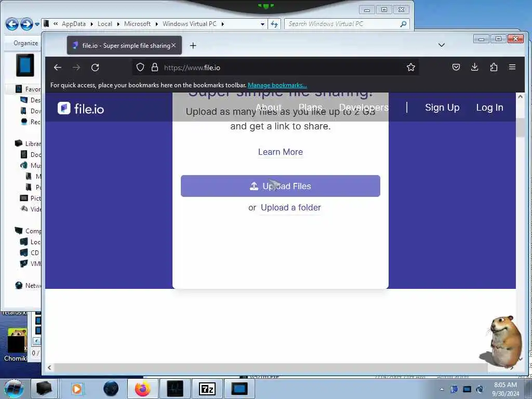Open a new tab with the plus button

[193, 46]
